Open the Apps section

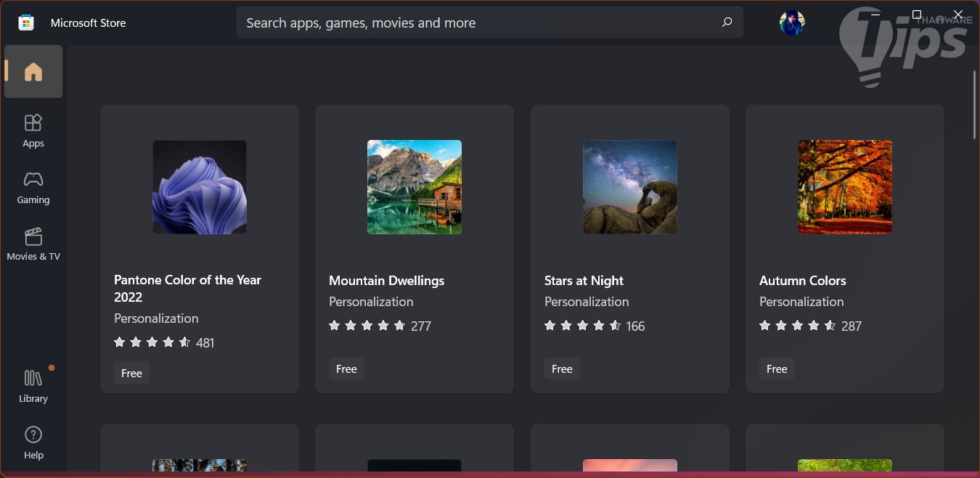pyautogui.click(x=33, y=131)
